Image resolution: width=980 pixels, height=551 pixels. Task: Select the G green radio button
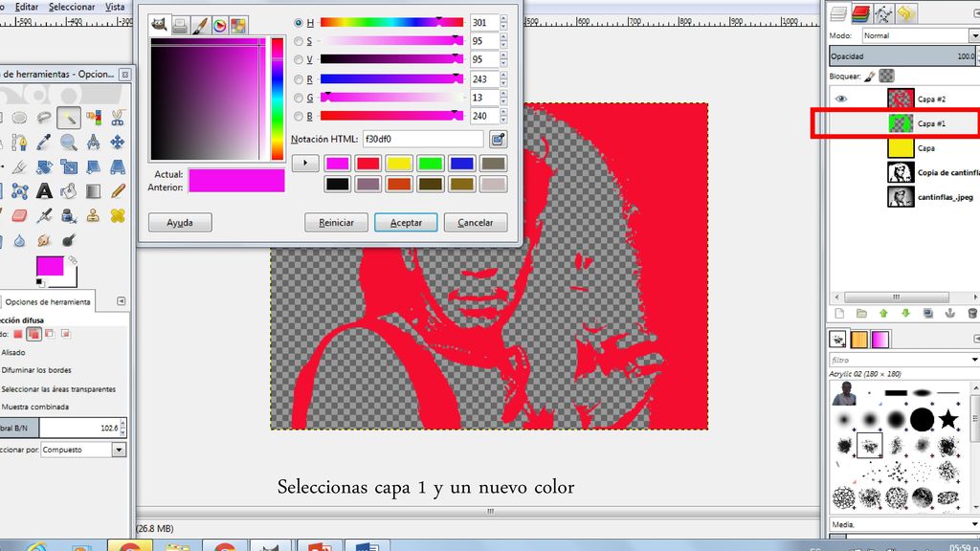tap(299, 99)
